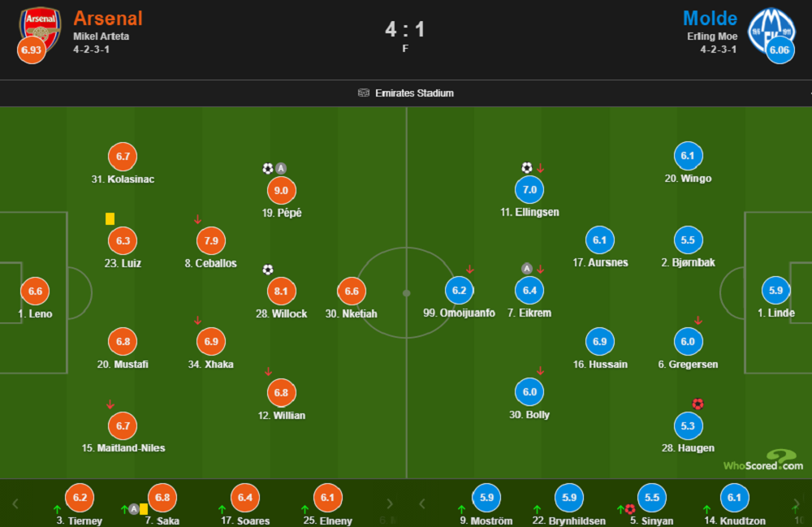Select goalkeeper Leno's 6.6 rating circle
Image resolution: width=812 pixels, height=527 pixels.
click(x=35, y=292)
